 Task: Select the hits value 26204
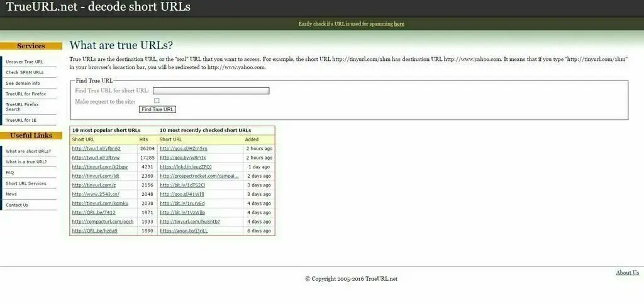point(147,148)
